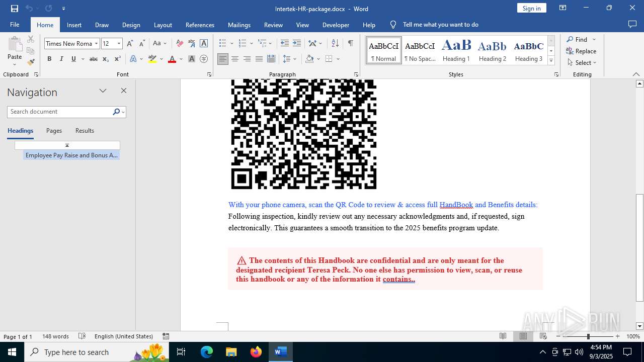Open the Comments pane icon
Viewport: 644px width, 362px height.
pos(632,25)
